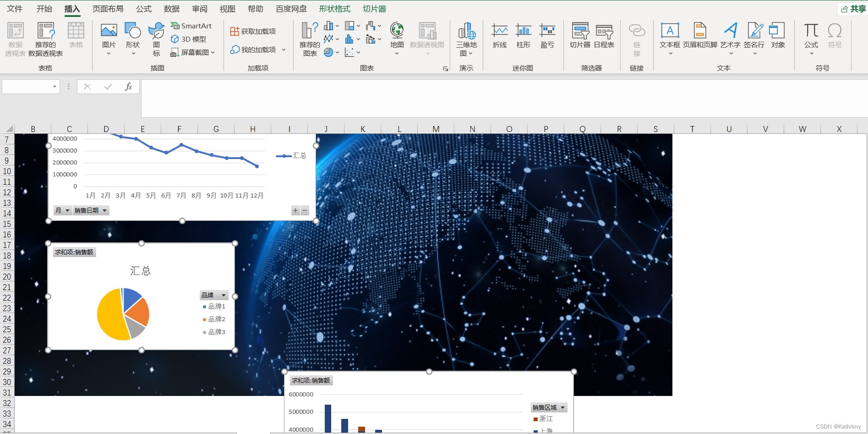Switch to the 切片器 tab

point(374,9)
